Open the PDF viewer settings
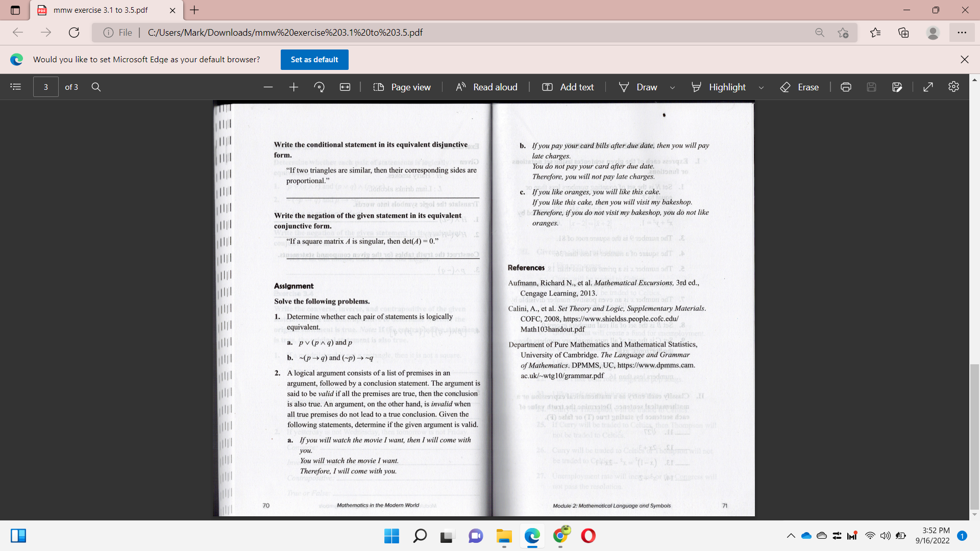This screenshot has height=551, width=980. pyautogui.click(x=953, y=87)
